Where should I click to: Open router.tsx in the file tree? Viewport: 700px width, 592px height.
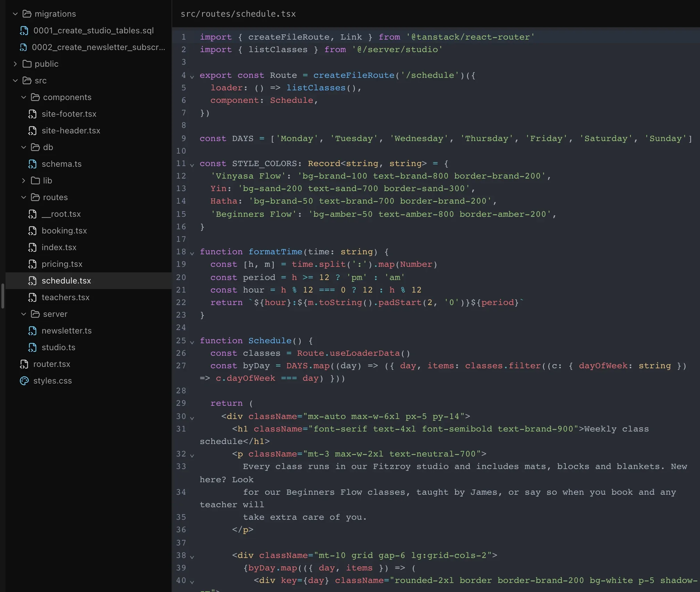tap(89, 364)
